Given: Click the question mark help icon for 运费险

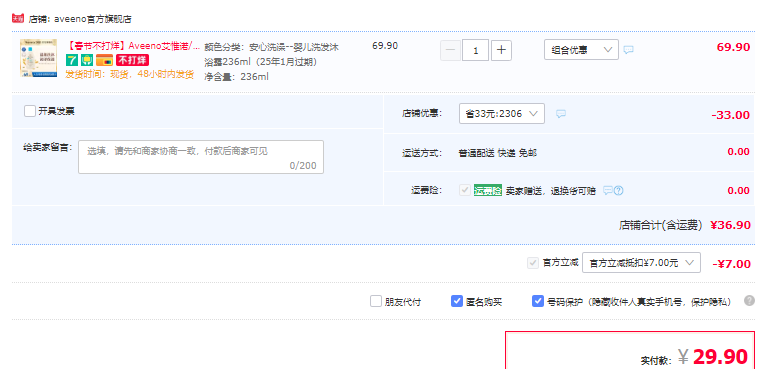Looking at the screenshot, I should [618, 191].
